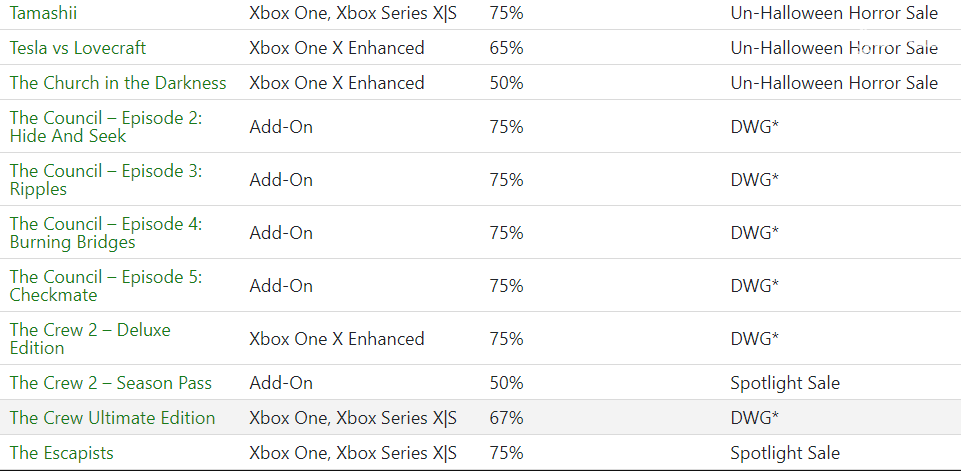Image resolution: width=961 pixels, height=473 pixels.
Task: Click Xbox One X Enhanced in Crew 2 Deluxe row
Action: click(336, 339)
